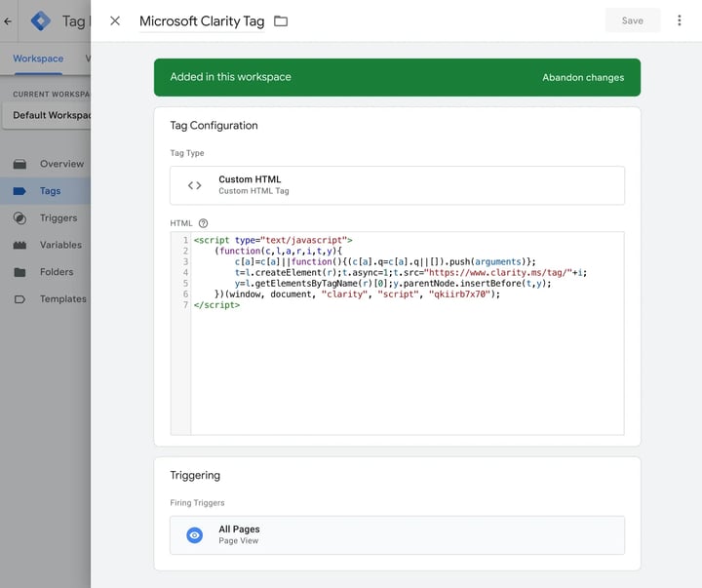Click line number 1 in the editor gutter
Screen dimensions: 702x588
185,240
